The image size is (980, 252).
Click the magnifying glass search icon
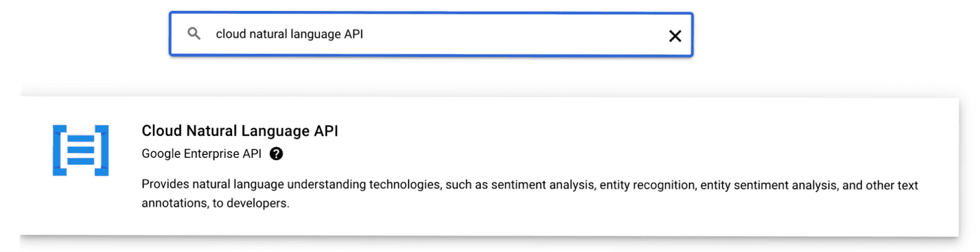click(194, 34)
